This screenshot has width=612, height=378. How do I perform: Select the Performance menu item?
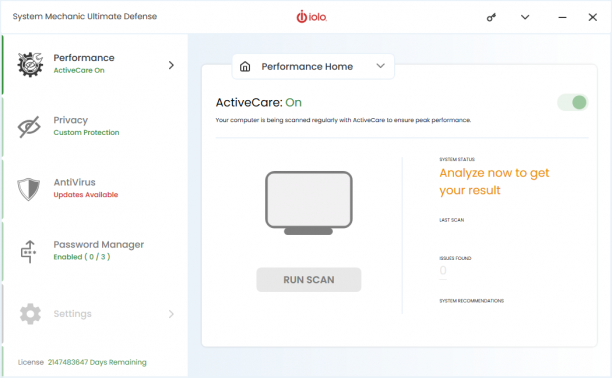click(x=94, y=64)
